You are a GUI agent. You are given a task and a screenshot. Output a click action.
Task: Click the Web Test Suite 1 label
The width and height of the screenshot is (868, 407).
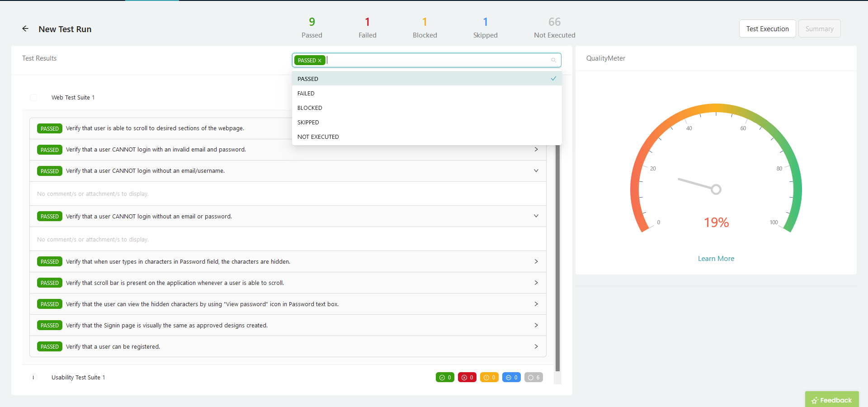[x=73, y=98]
